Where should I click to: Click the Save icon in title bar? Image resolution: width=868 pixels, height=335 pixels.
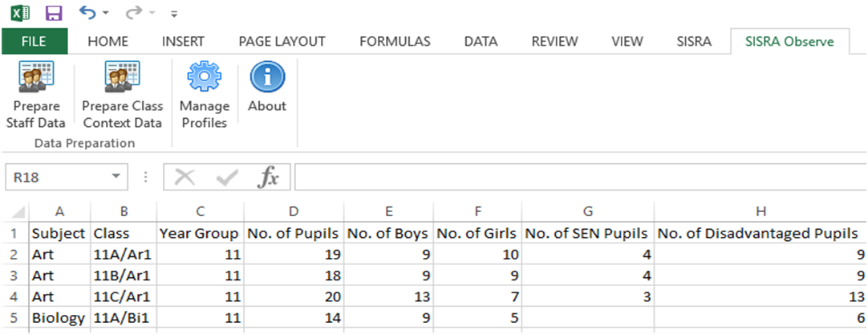click(54, 14)
